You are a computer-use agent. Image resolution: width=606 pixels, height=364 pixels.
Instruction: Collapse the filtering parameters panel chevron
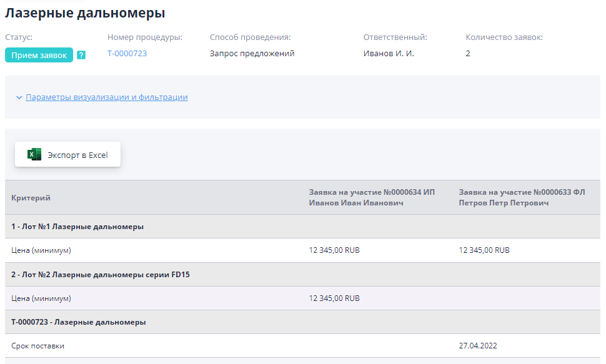coord(17,97)
